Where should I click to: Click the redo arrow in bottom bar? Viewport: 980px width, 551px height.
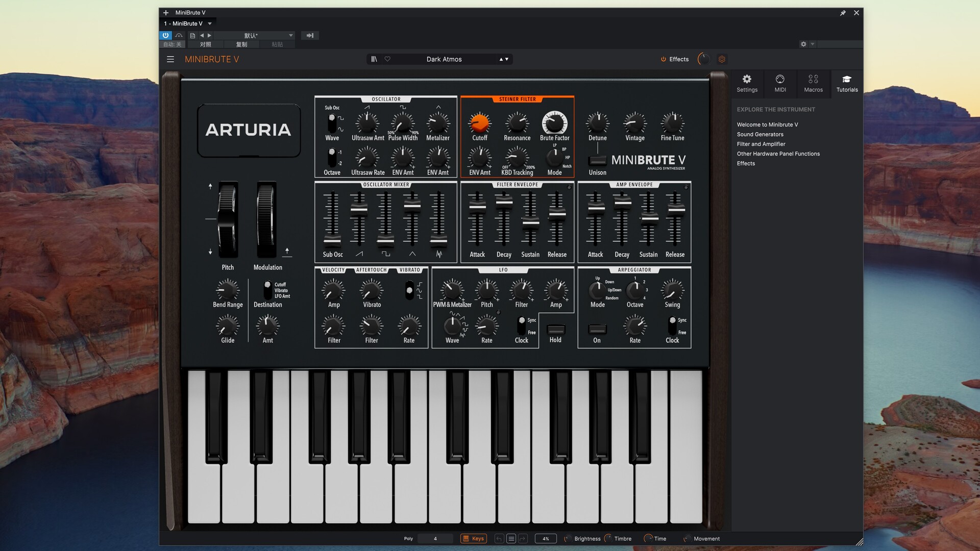pos(523,539)
